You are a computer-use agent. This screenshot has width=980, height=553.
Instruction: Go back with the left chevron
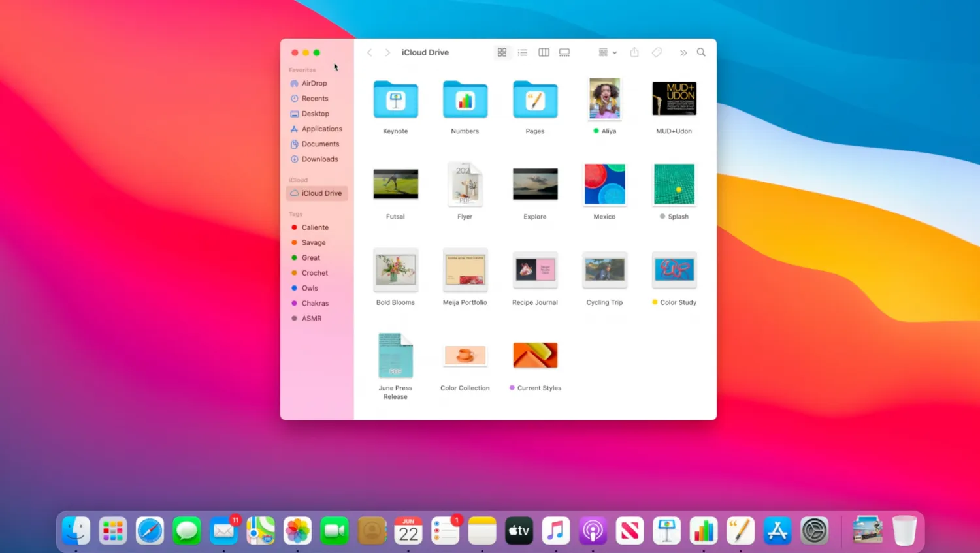click(370, 52)
